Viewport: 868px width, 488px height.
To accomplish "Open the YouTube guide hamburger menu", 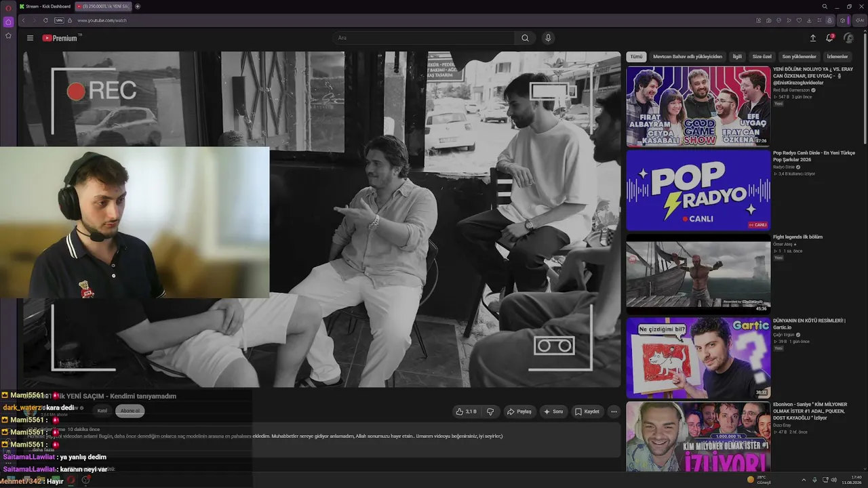I will [x=30, y=38].
